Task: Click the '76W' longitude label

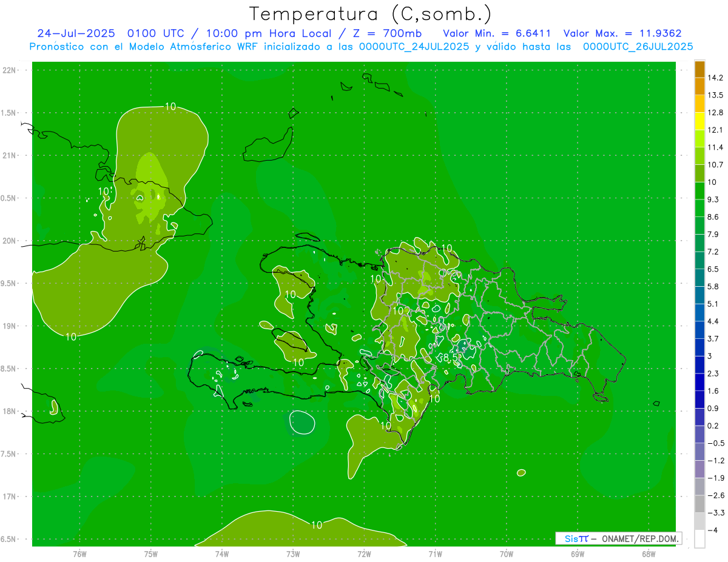Action: coord(79,554)
